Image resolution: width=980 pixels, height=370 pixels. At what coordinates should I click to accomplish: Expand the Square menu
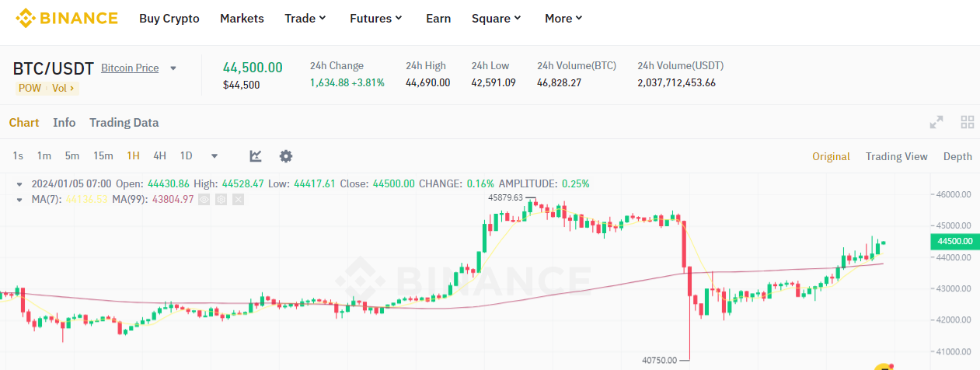497,18
